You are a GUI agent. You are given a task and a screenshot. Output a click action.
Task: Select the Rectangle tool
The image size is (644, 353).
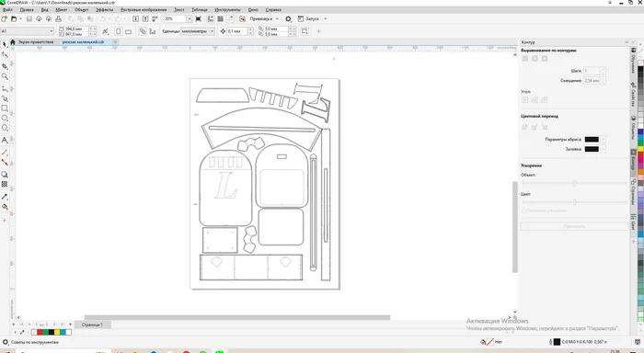[x=5, y=108]
